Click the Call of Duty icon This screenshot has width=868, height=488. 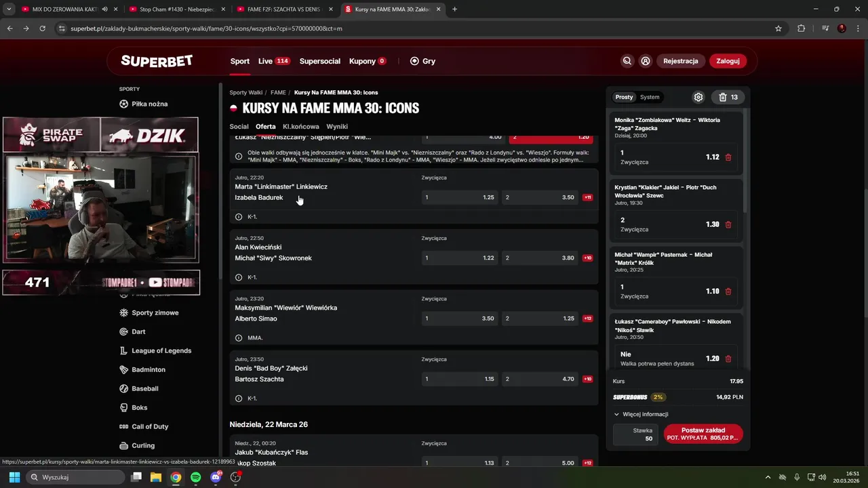[x=124, y=426]
